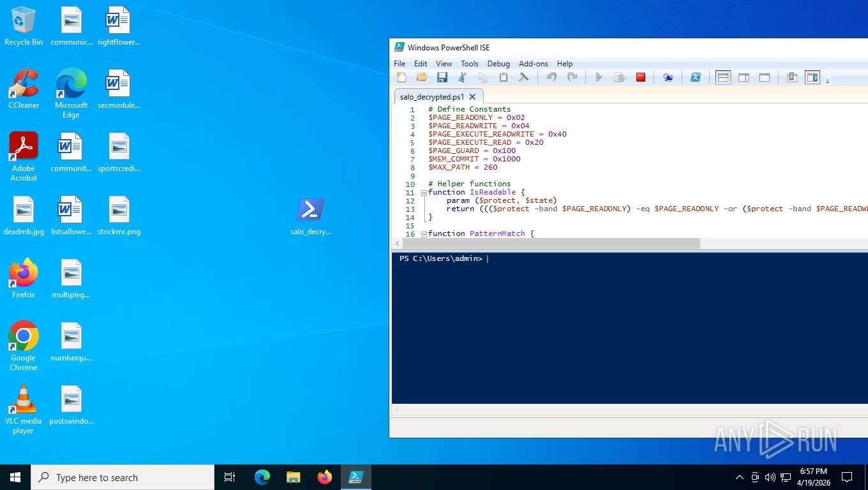Open the View menu
Viewport: 868px width, 490px height.
coord(444,64)
